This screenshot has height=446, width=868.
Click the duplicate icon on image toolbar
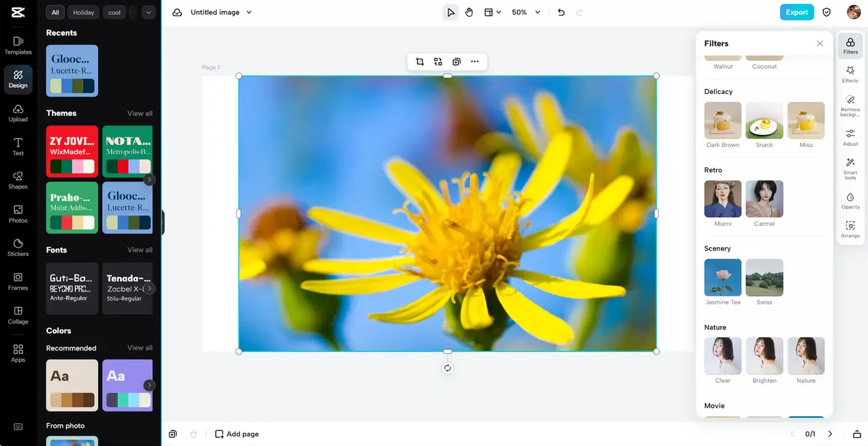click(456, 62)
